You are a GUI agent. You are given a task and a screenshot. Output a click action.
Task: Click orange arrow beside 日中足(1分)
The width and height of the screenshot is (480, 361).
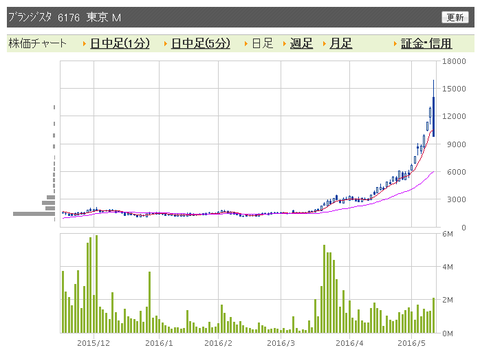click(x=84, y=44)
